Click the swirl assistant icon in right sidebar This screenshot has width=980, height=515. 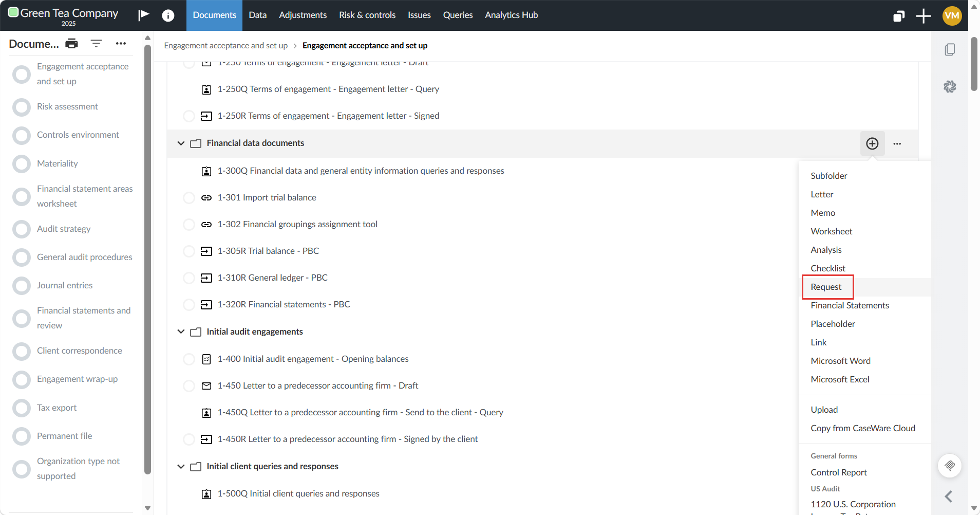click(x=950, y=86)
